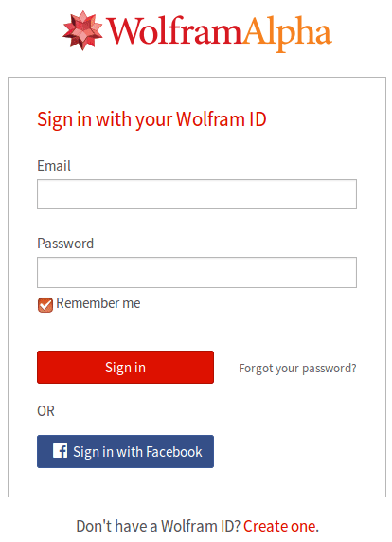Click the red Wolfram star logo icon

83,30
